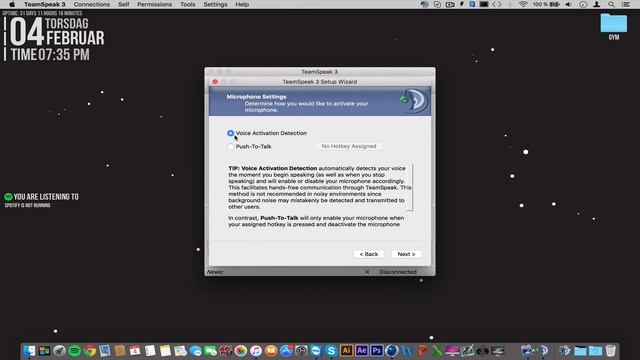The image size is (640, 360).
Task: Launch Adobe Photoshop from the dock
Action: (x=376, y=351)
